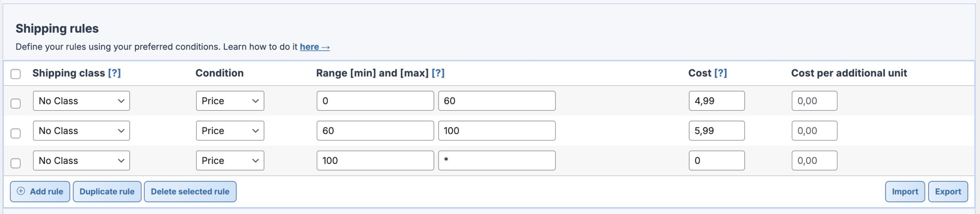
Task: Check the first shipping rule checkbox
Action: pos(16,104)
